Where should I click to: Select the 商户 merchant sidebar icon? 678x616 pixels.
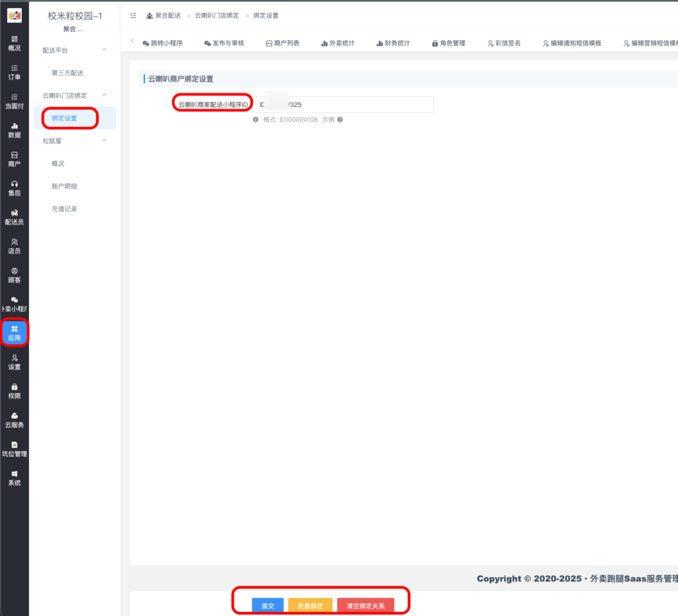(x=14, y=155)
